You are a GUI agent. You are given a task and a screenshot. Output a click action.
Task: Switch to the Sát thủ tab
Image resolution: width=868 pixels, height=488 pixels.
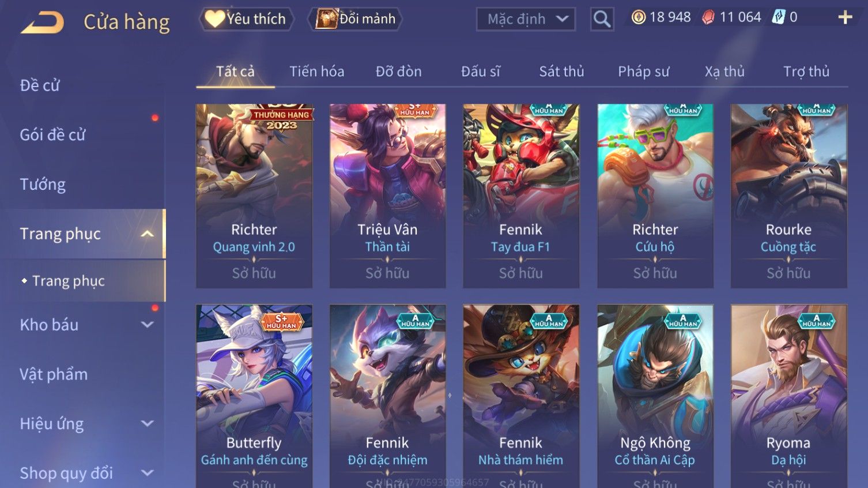click(561, 72)
